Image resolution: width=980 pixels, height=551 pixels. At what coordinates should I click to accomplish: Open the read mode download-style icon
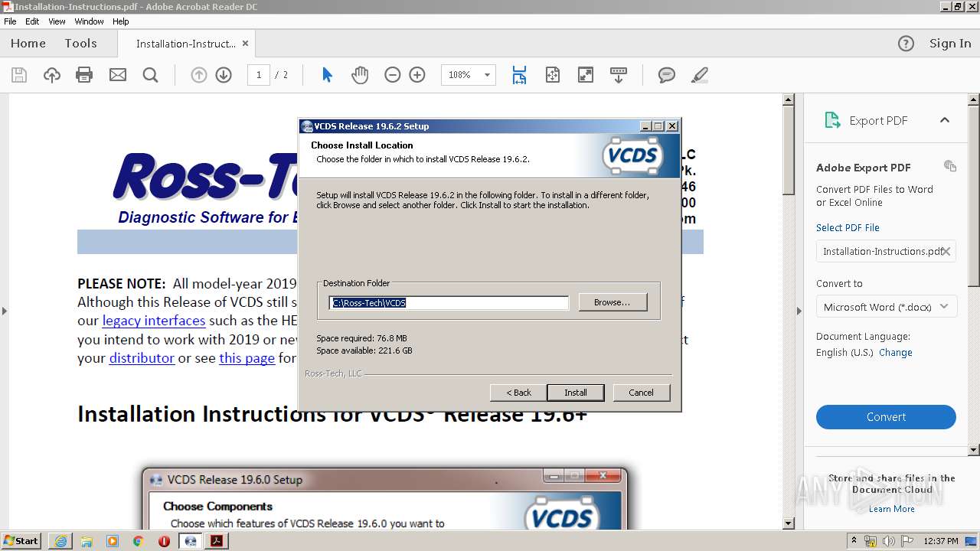click(x=619, y=75)
